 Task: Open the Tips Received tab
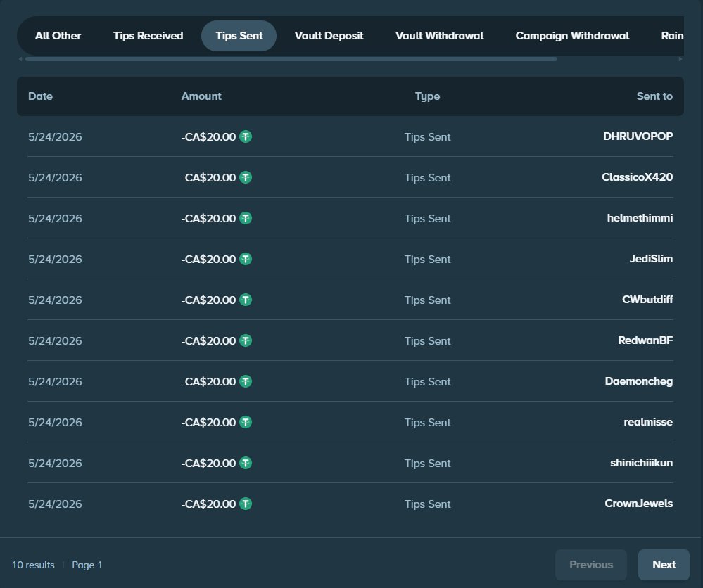[148, 36]
